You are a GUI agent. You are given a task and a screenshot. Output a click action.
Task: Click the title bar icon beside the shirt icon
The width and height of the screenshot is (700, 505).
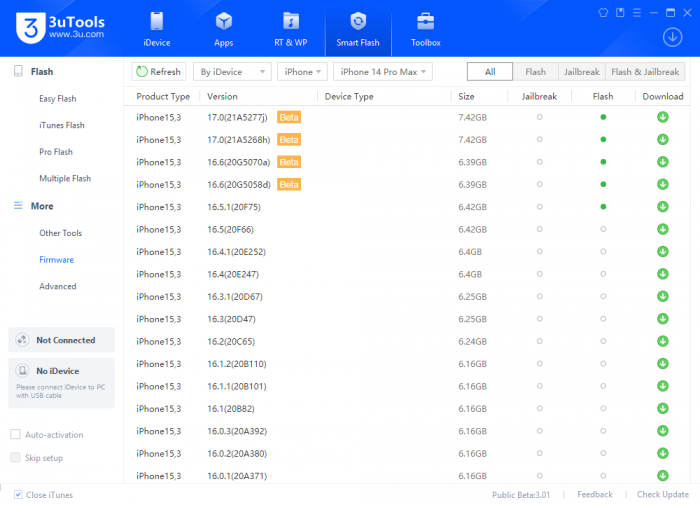pyautogui.click(x=620, y=13)
